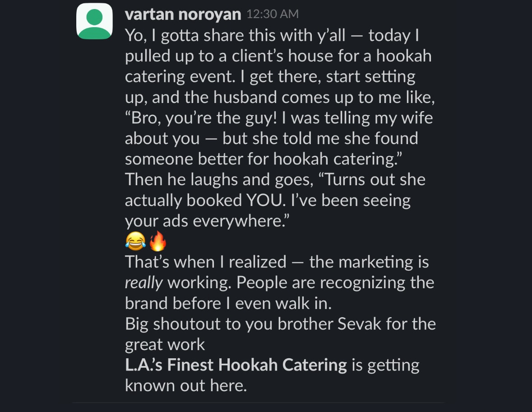532x412 pixels.
Task: Click the fire emoji in the message
Action: tap(158, 241)
